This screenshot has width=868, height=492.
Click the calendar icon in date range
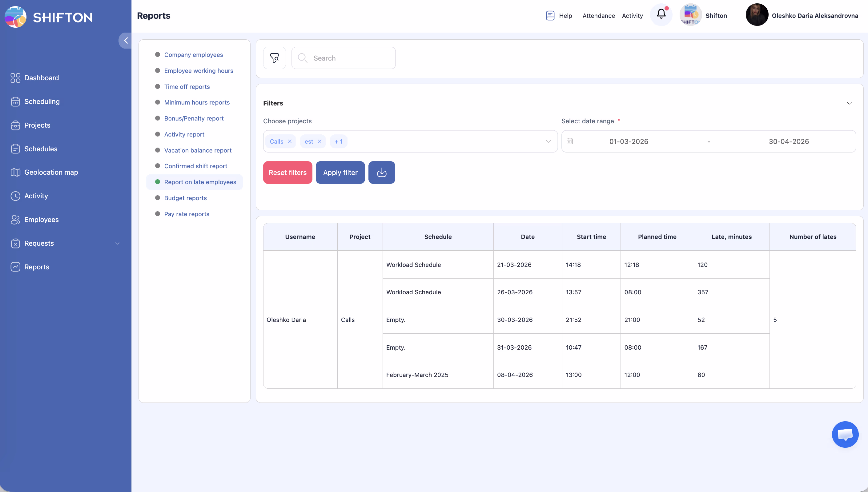pos(570,141)
